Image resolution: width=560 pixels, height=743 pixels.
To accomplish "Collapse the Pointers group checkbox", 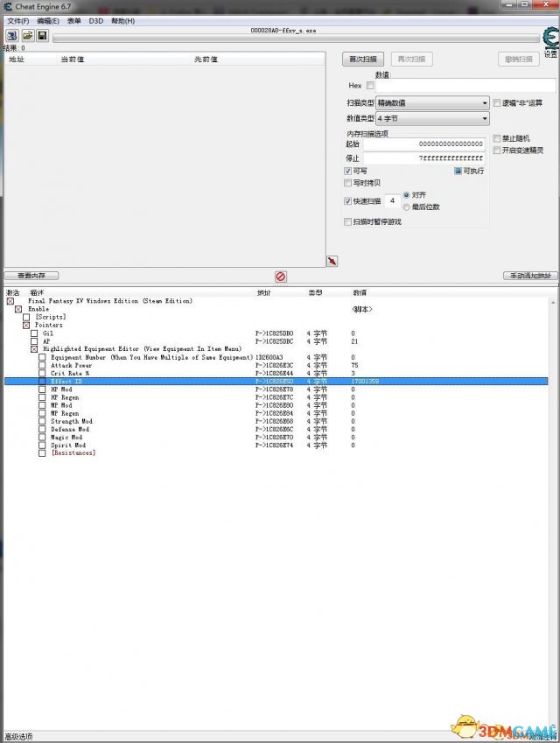I will [26, 325].
